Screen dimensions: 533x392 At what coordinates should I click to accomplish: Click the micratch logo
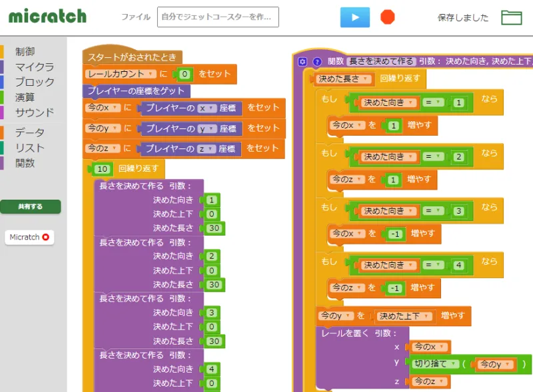[x=47, y=16]
